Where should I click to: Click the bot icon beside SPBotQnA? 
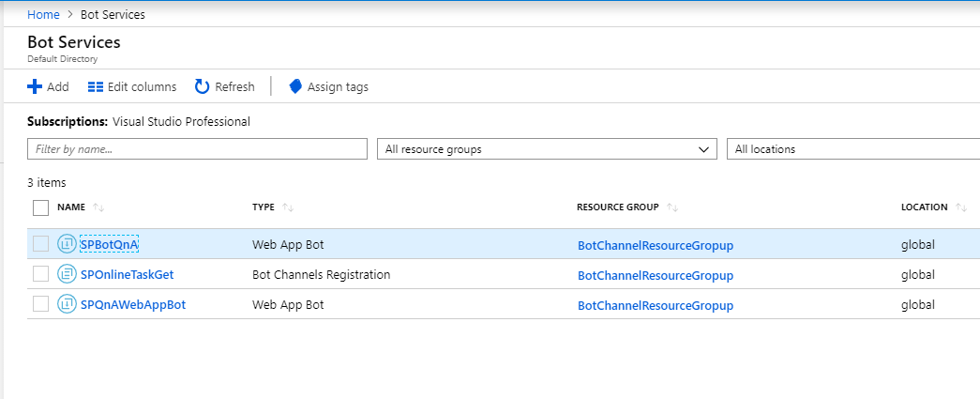click(67, 244)
